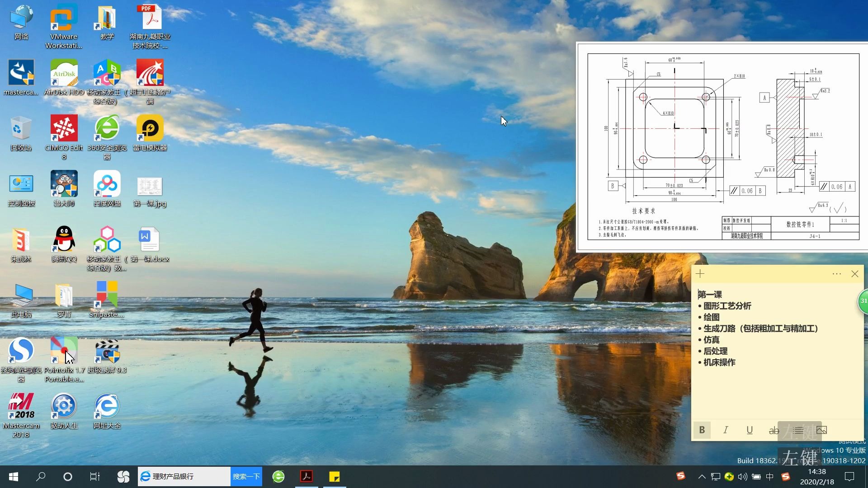
Task: Toggle italic in sticky note
Action: [726, 430]
